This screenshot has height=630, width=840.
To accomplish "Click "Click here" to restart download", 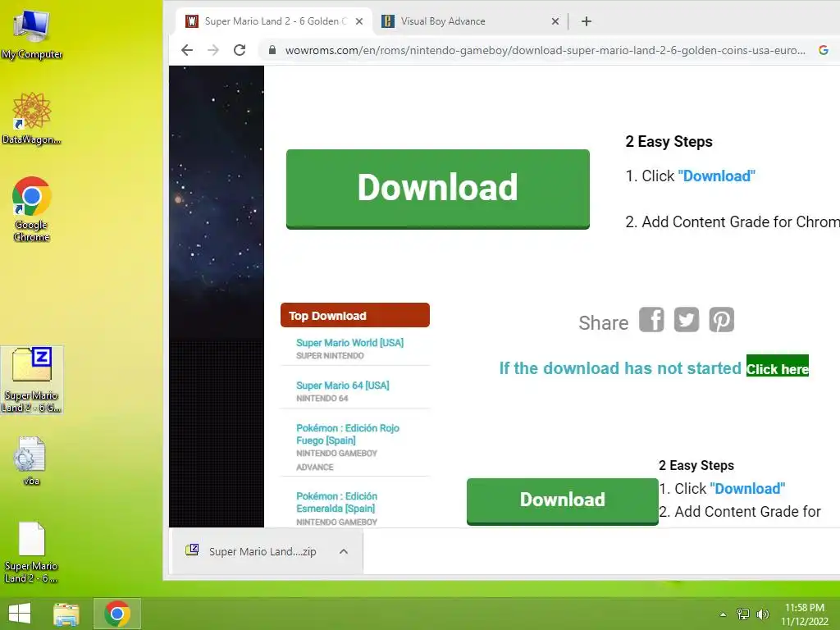I will [x=778, y=367].
